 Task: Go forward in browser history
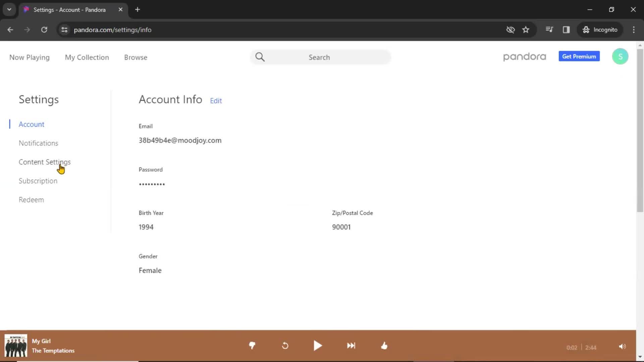pyautogui.click(x=27, y=30)
